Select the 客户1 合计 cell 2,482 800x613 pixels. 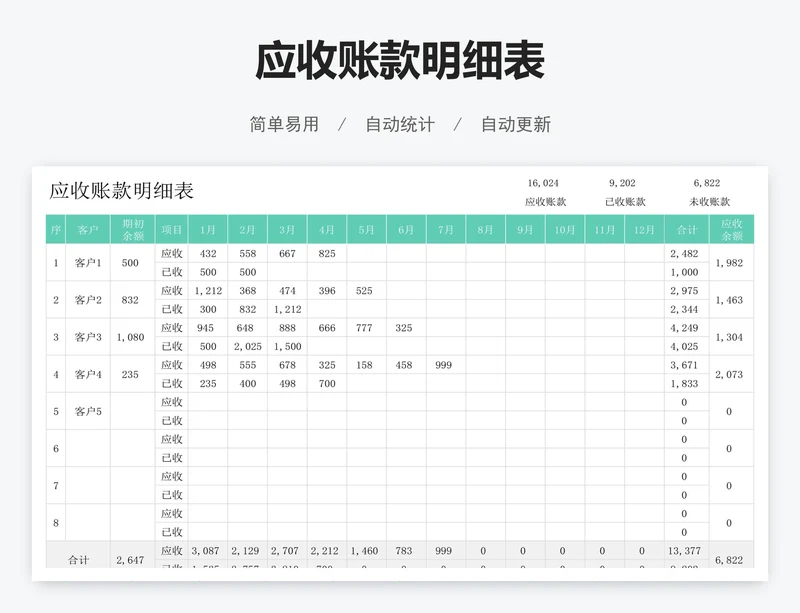[x=687, y=254]
